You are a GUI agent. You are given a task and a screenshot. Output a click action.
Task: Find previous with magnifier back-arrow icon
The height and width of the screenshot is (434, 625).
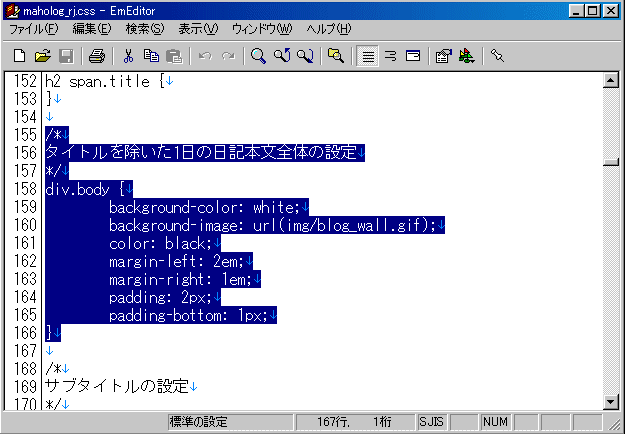(282, 56)
